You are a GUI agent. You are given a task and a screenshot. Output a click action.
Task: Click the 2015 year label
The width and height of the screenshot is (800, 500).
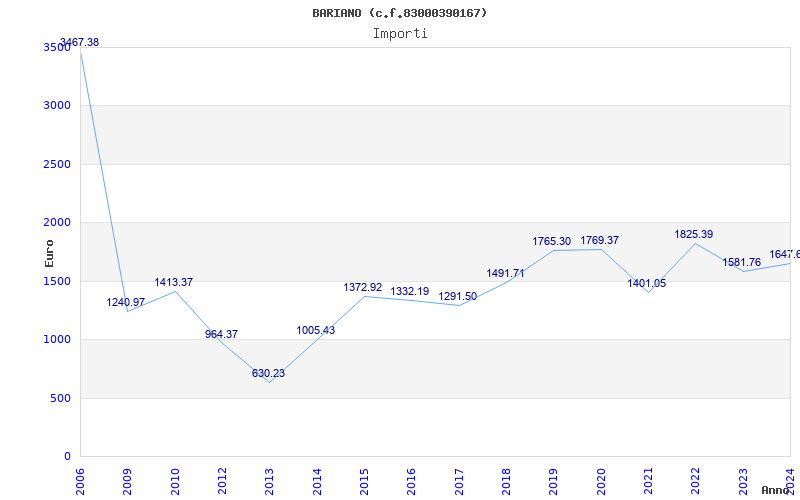click(x=364, y=482)
